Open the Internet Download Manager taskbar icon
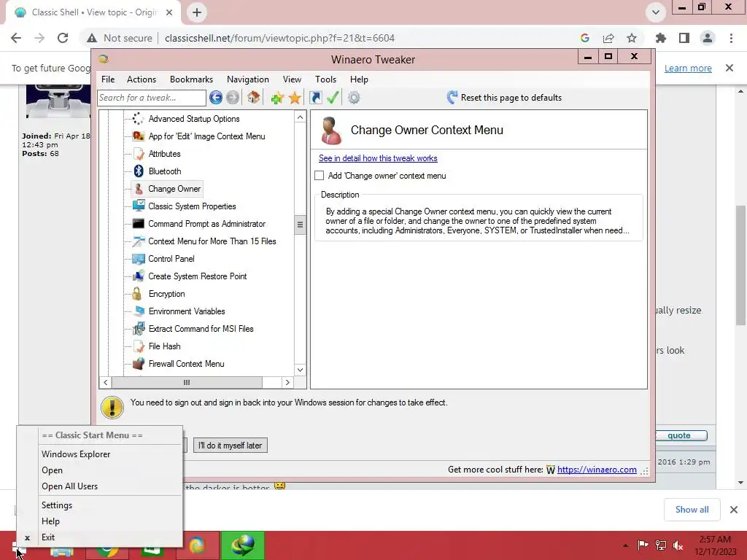747x560 pixels. point(243,545)
